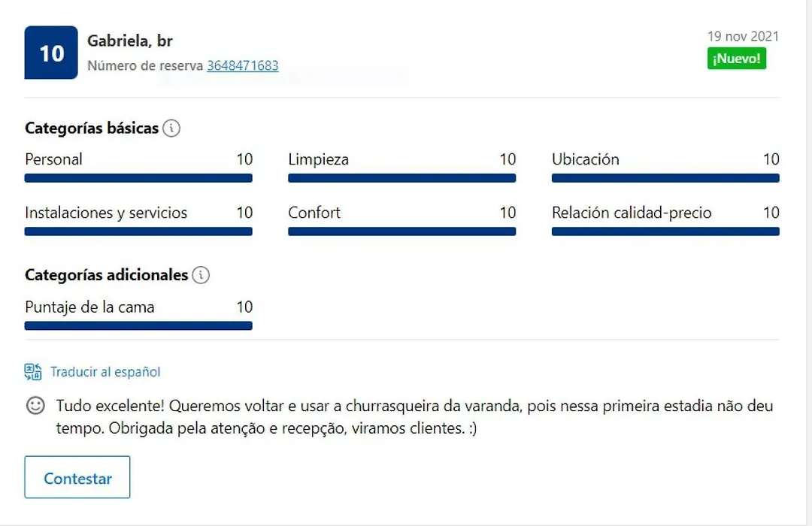Image resolution: width=812 pixels, height=526 pixels.
Task: Click Traducir al español link
Action: 105,372
